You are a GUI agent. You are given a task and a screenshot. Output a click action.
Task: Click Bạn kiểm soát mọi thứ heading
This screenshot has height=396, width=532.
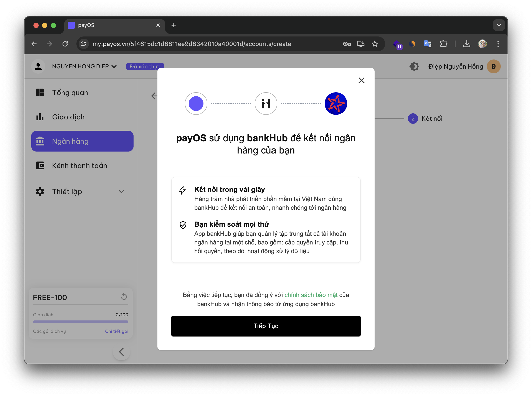232,224
